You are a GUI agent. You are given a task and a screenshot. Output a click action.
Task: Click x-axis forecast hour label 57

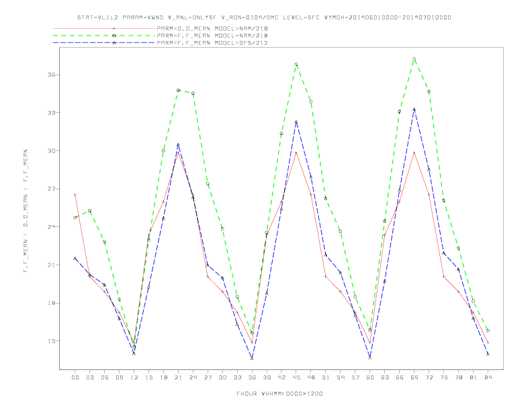[355, 377]
